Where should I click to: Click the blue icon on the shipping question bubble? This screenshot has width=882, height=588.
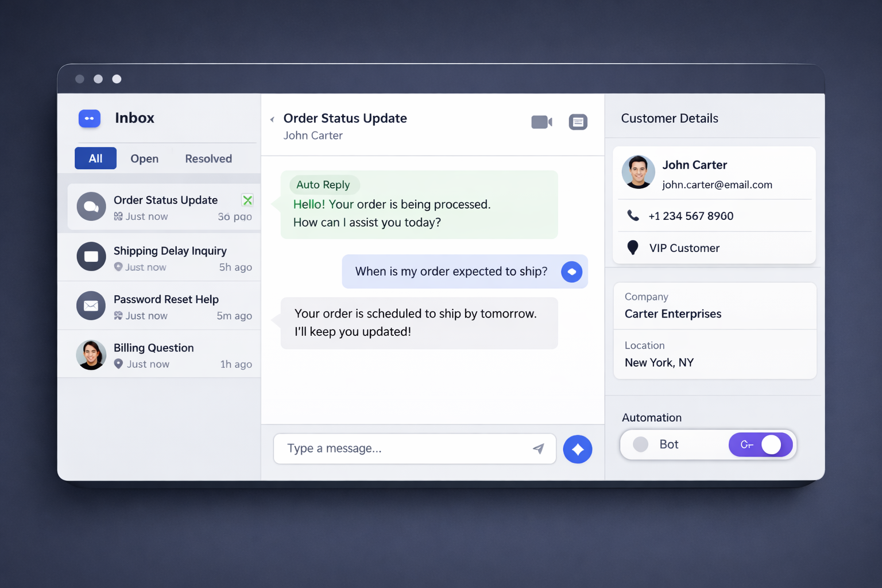click(572, 272)
